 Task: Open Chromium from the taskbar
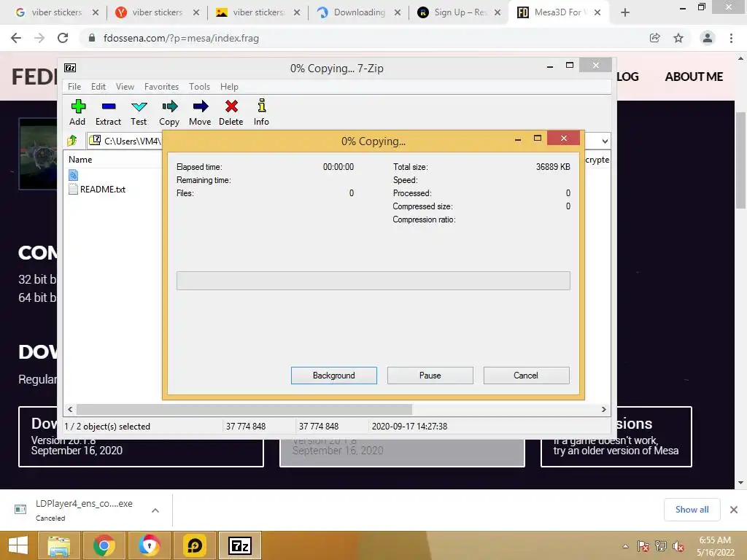pos(149,545)
